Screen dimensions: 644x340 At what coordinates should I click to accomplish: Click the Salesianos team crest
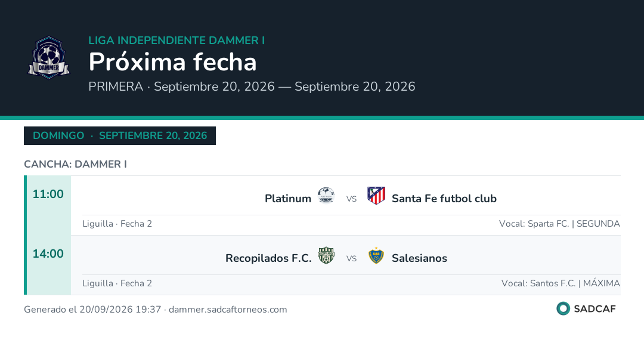point(376,255)
